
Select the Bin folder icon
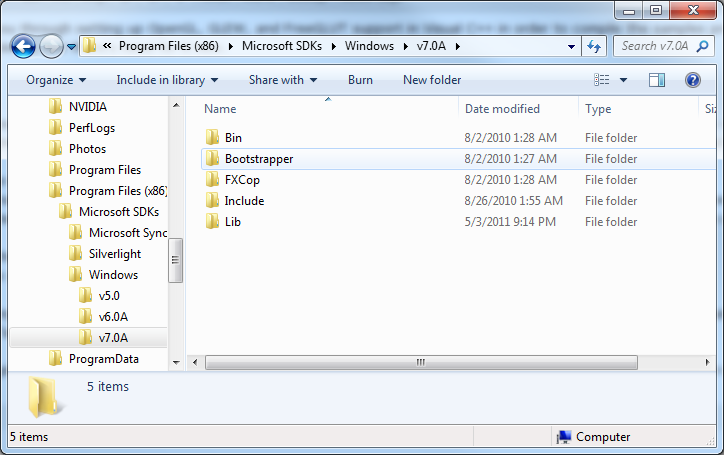pyautogui.click(x=212, y=138)
